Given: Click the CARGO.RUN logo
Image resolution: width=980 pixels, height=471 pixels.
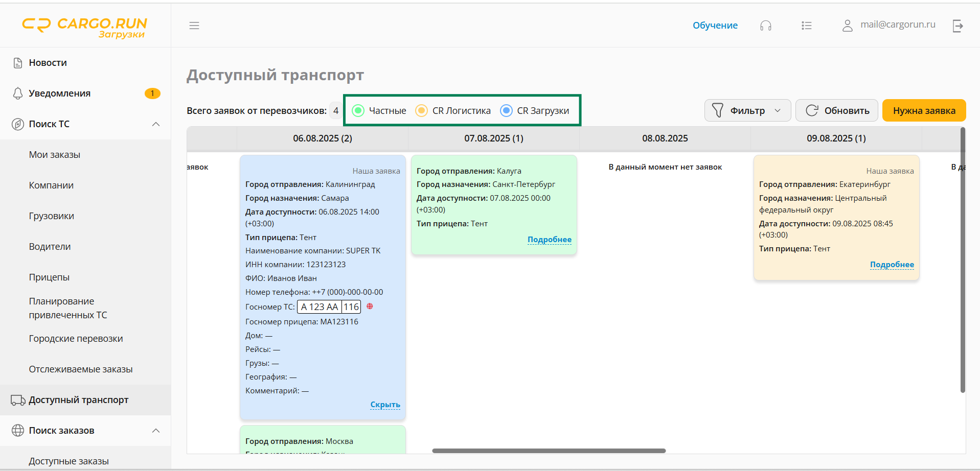Looking at the screenshot, I should (x=85, y=27).
